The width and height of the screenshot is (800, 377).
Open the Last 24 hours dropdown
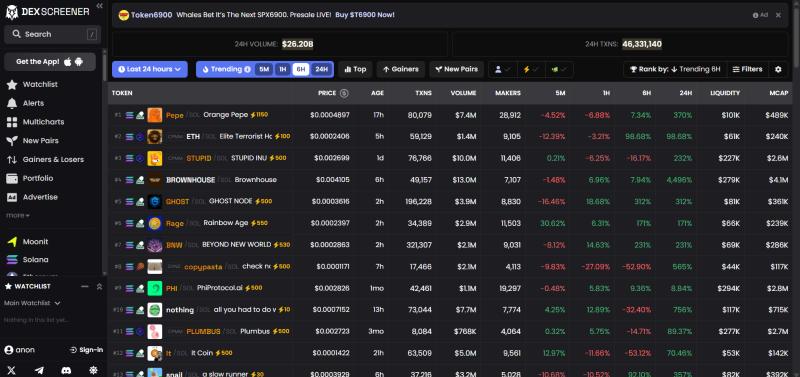point(150,69)
